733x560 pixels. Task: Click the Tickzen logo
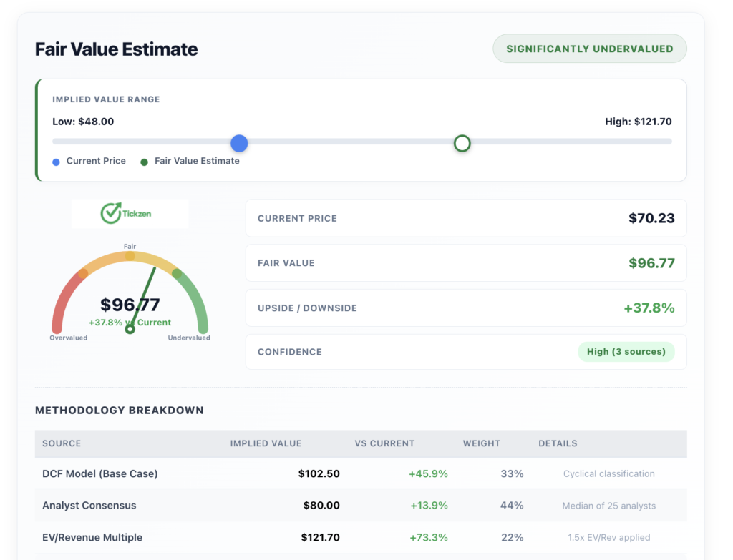126,213
